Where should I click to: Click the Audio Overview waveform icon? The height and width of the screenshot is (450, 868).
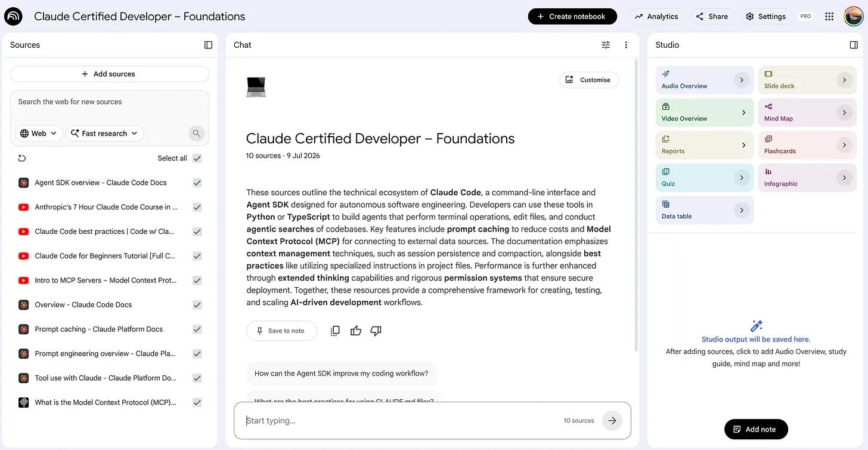666,74
